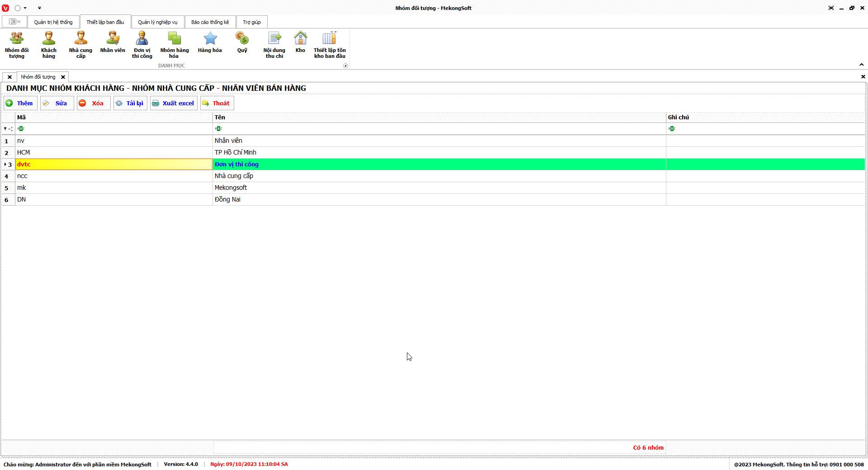
Task: Sort by the Ghi chú column header
Action: click(x=765, y=117)
